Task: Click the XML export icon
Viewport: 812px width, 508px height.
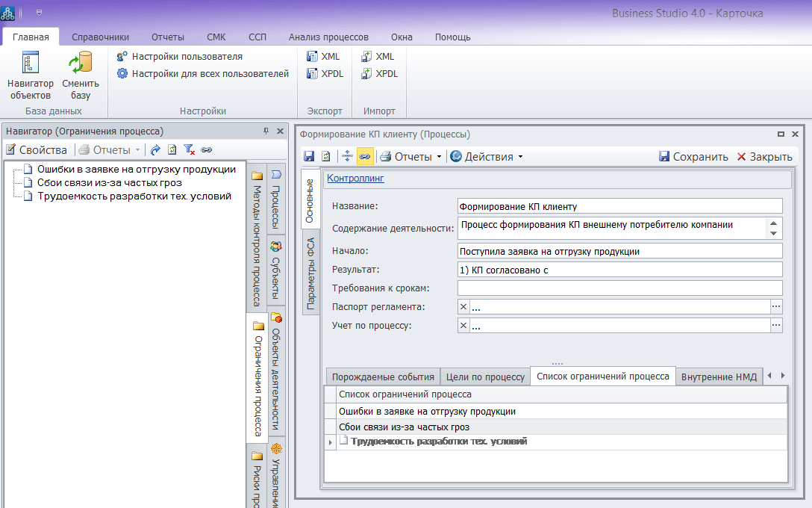Action: pyautogui.click(x=323, y=57)
